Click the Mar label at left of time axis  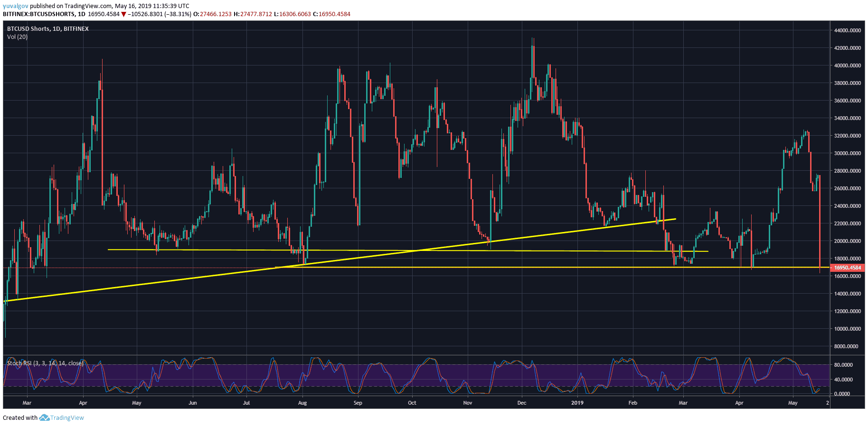click(x=27, y=403)
